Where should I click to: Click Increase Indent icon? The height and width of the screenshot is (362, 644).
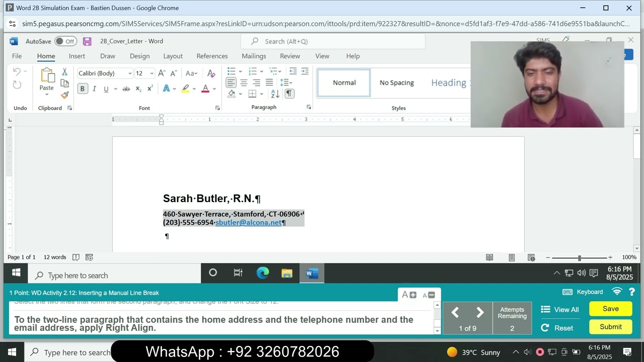pos(305,71)
